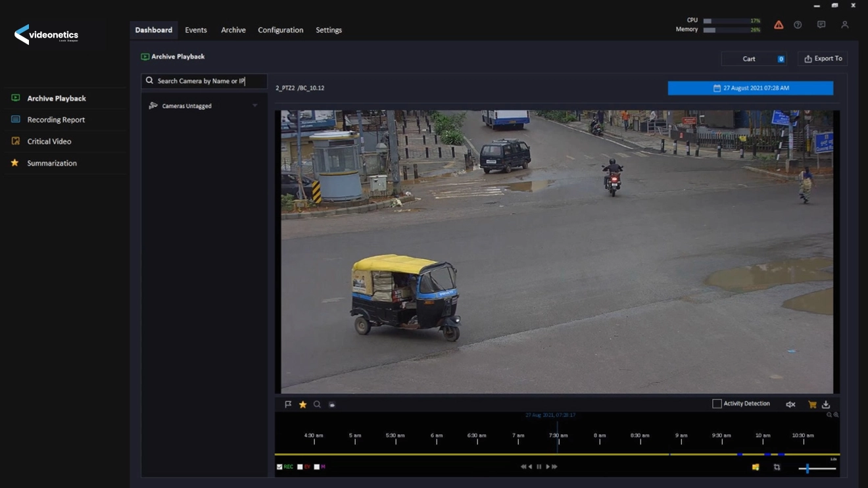Screen dimensions: 868x488
Task: Adjust the playback speed slider
Action: [x=808, y=468]
